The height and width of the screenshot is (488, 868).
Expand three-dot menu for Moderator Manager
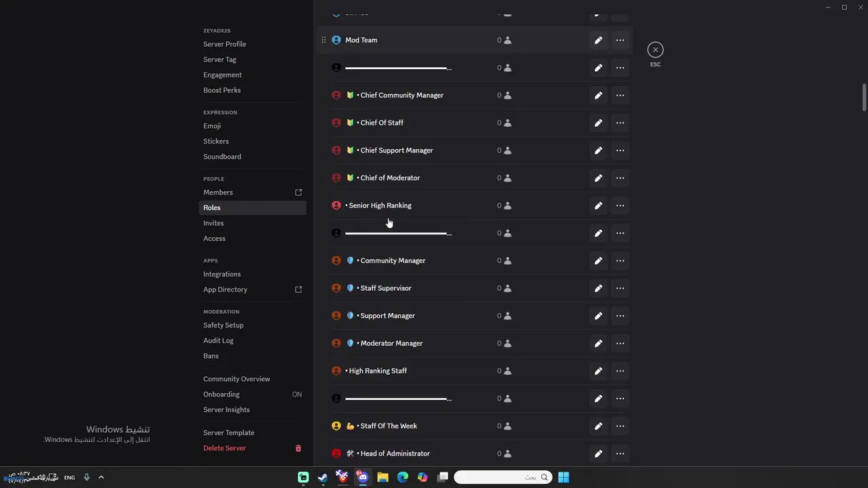620,344
